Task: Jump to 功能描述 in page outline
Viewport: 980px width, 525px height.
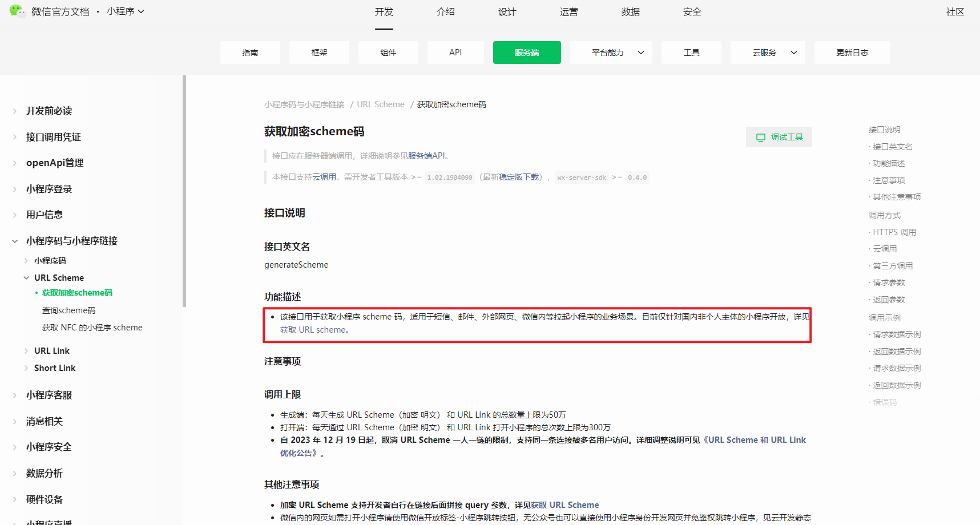Action: pos(889,163)
